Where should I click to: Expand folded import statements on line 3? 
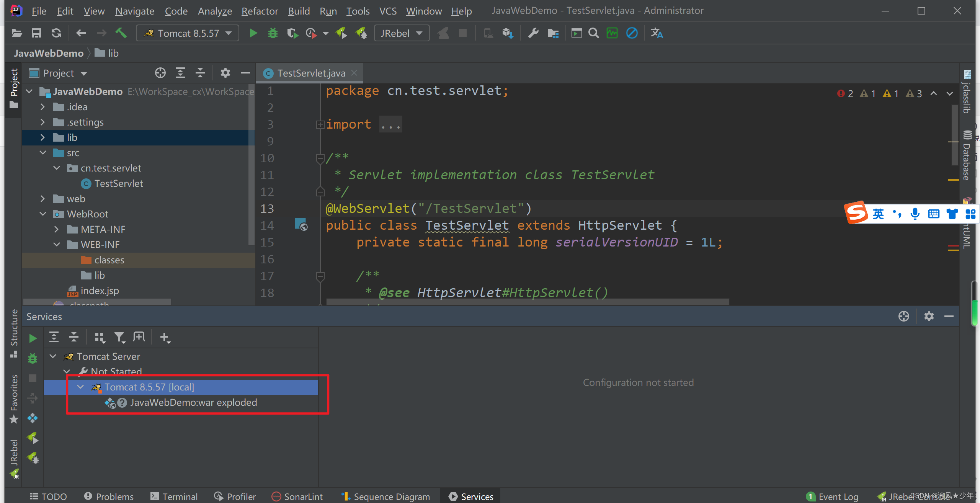[x=320, y=124]
